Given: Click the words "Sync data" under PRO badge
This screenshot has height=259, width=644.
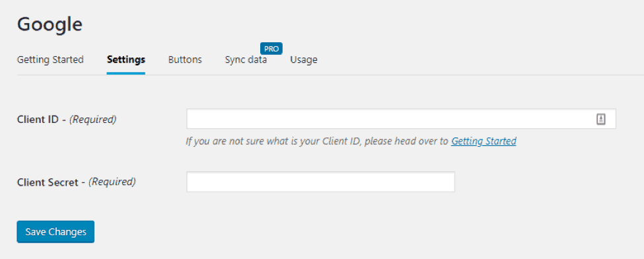Looking at the screenshot, I should tap(246, 59).
